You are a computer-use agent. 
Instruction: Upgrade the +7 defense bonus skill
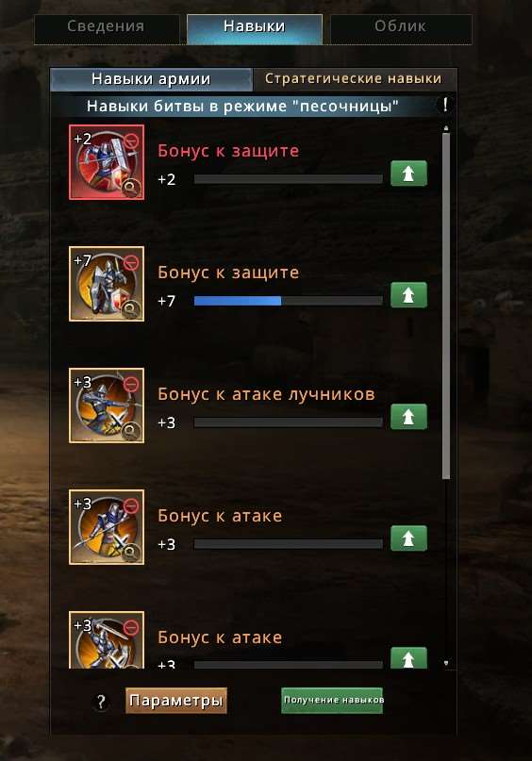point(408,295)
